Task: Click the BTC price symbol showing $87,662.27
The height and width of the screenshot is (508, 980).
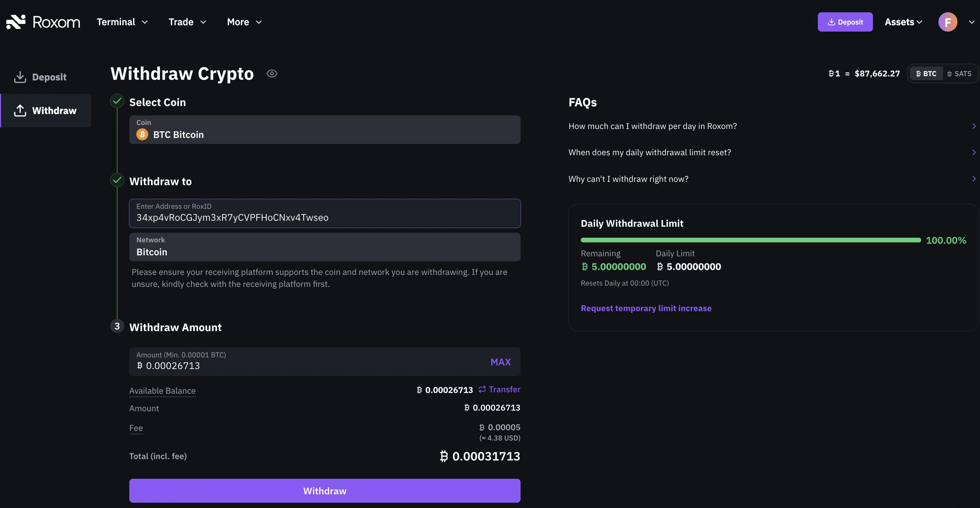Action: [x=863, y=73]
